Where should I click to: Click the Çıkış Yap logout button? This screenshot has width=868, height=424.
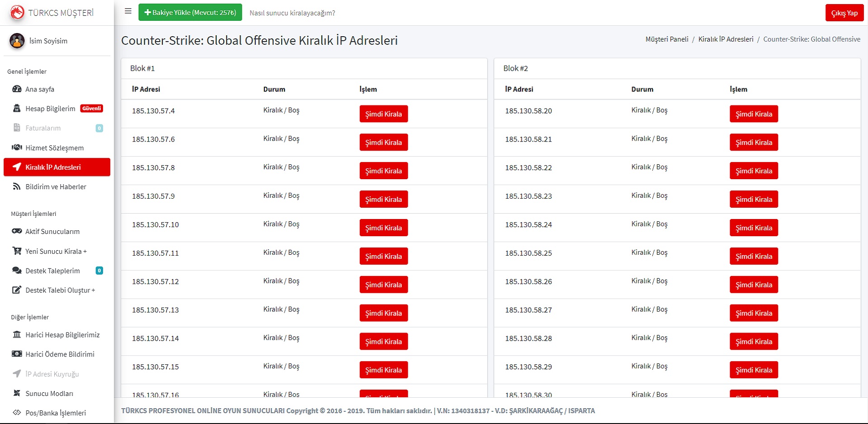(844, 13)
